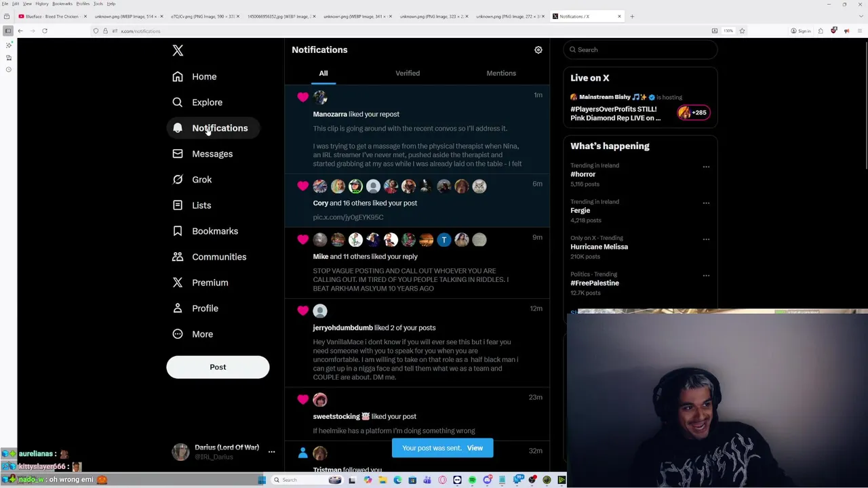868x488 pixels.
Task: Open the jerryohdumbdumb profile link
Action: pyautogui.click(x=342, y=327)
